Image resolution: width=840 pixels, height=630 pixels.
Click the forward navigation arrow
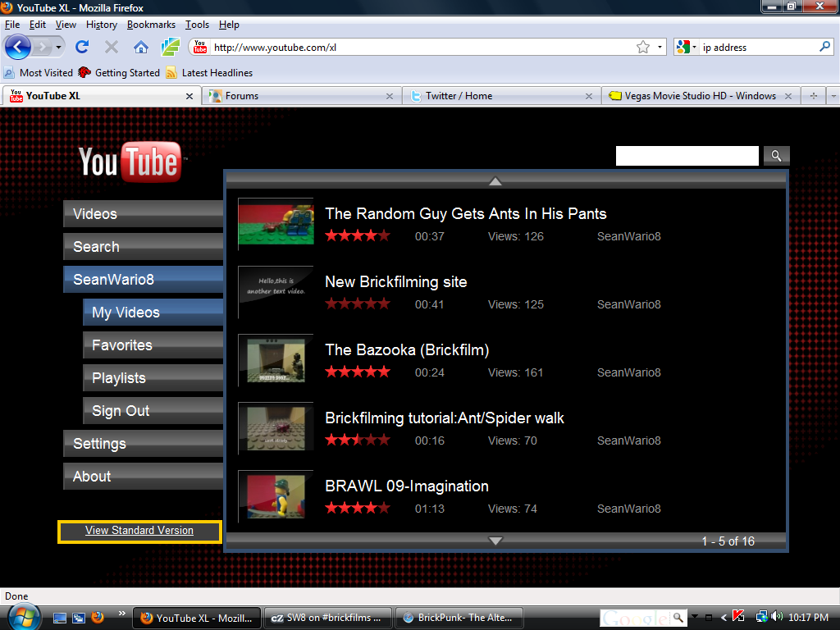click(41, 47)
